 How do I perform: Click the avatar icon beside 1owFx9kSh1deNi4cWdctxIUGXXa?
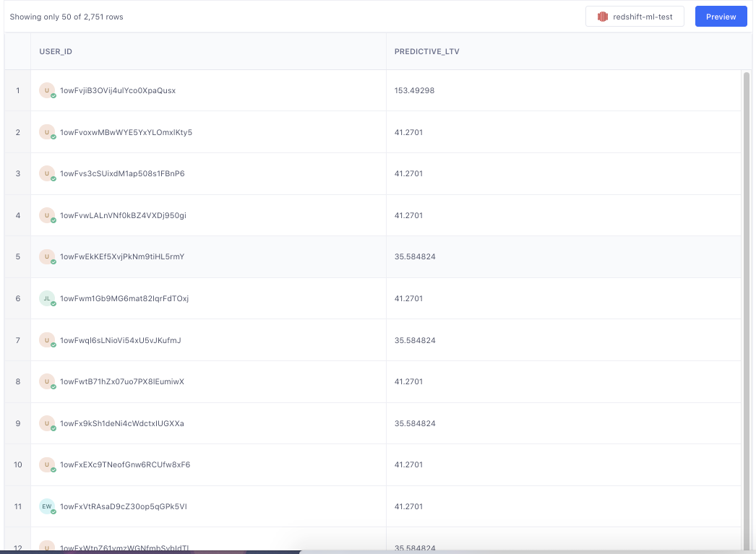pos(46,423)
